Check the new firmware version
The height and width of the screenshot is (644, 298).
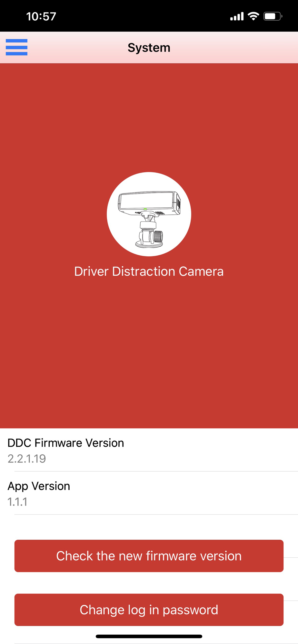point(149,556)
